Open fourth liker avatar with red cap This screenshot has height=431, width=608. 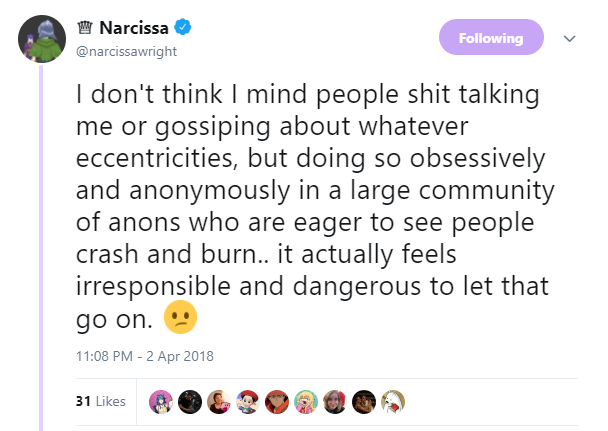point(248,402)
